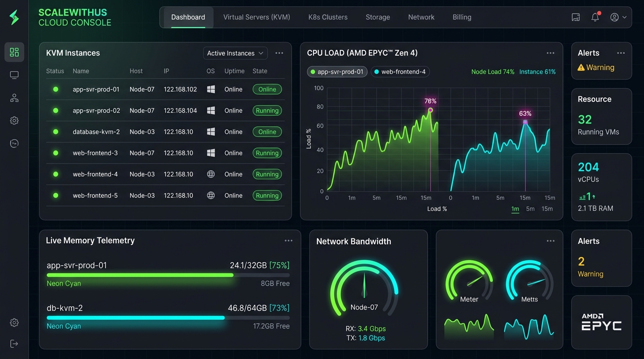Click Online state badge for app-svr-prod-01
644x359 pixels.
click(267, 89)
